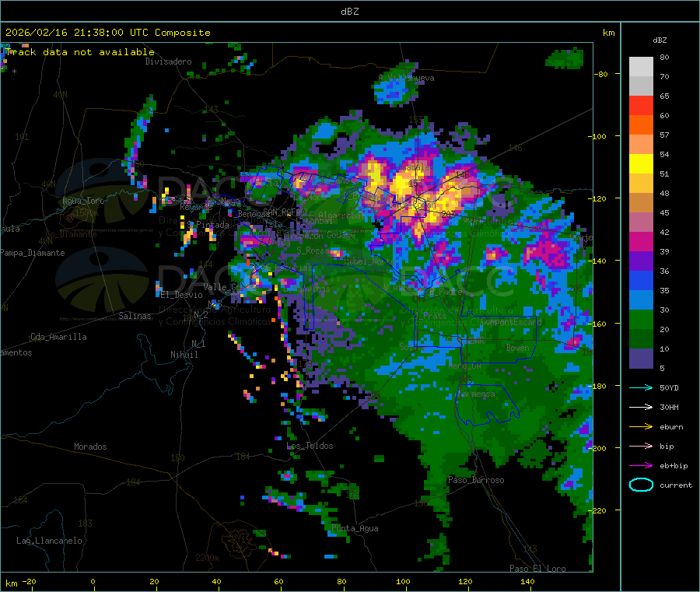Image resolution: width=700 pixels, height=592 pixels.
Task: Click the cyan ellipse 'current' legend icon
Action: pyautogui.click(x=641, y=485)
